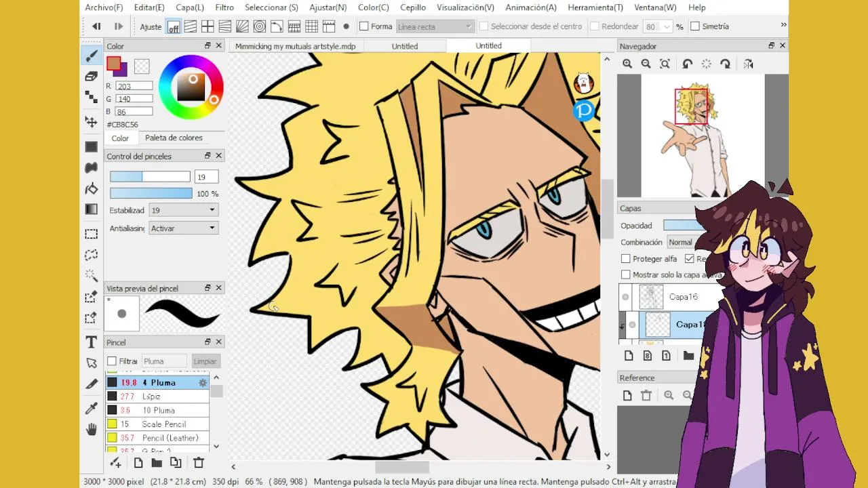Select the Eyedropper tool
Screen dimensions: 868x488
[x=92, y=407]
